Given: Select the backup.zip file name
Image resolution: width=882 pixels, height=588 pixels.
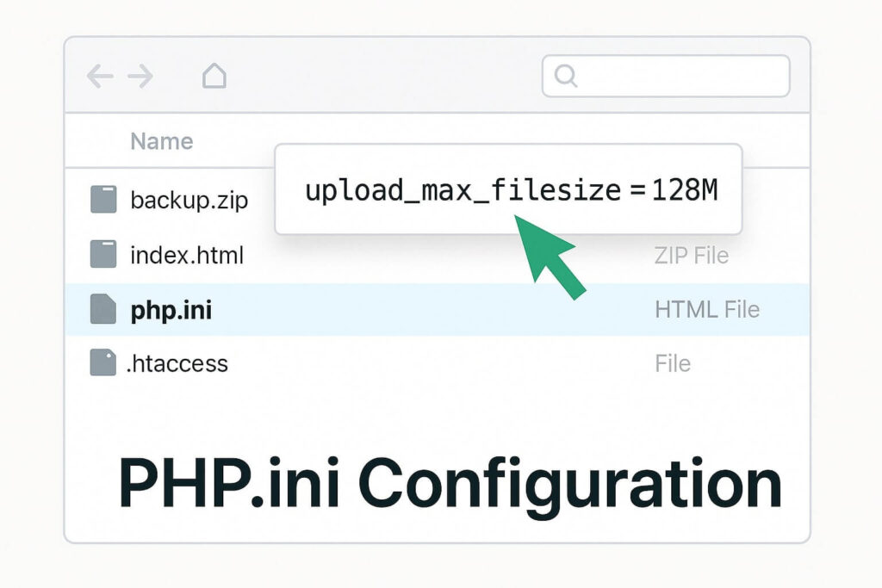Looking at the screenshot, I should (188, 200).
